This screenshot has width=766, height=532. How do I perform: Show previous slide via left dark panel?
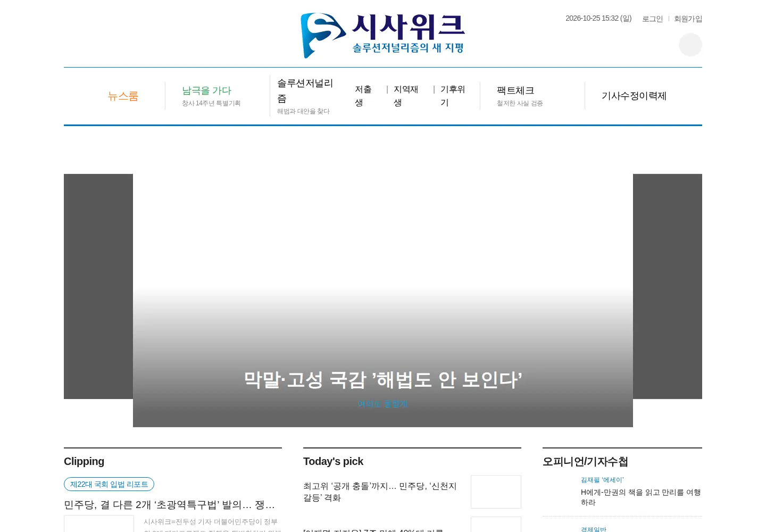pyautogui.click(x=98, y=286)
